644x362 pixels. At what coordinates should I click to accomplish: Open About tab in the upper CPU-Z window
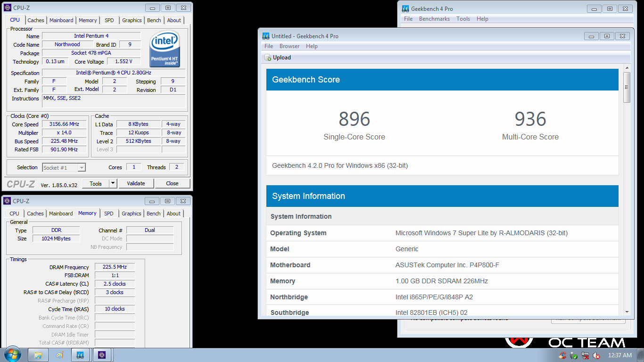(174, 20)
